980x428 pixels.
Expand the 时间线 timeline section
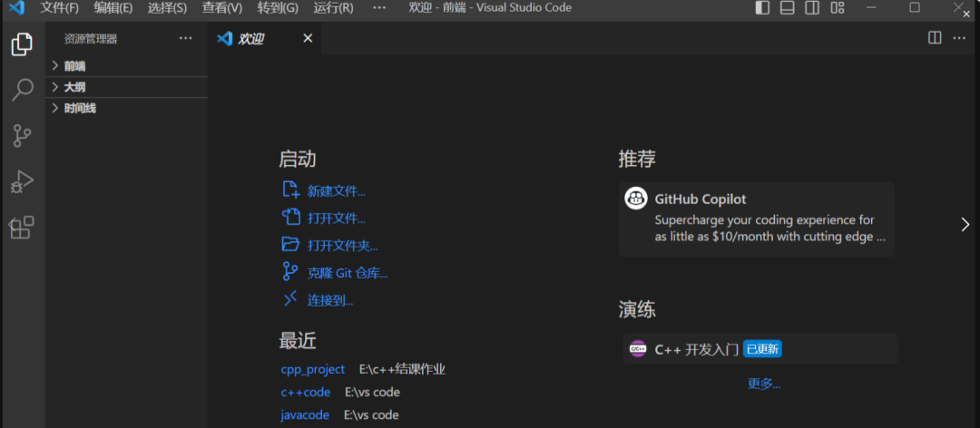(x=126, y=108)
